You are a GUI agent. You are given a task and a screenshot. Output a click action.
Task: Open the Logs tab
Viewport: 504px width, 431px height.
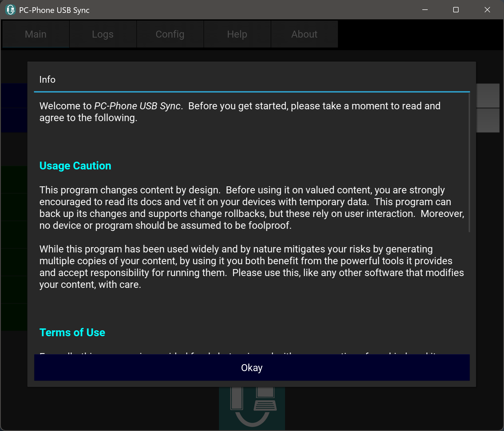coord(103,34)
